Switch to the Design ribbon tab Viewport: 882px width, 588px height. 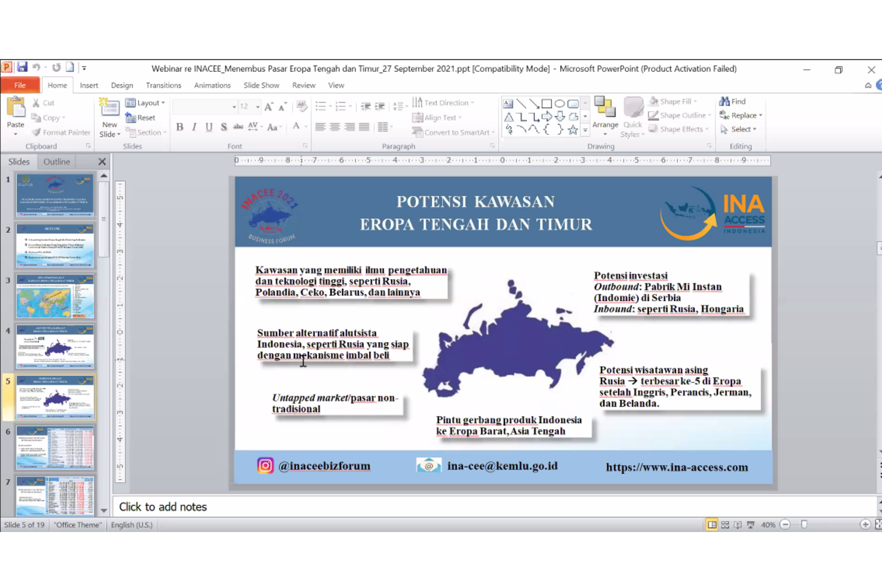tap(122, 85)
